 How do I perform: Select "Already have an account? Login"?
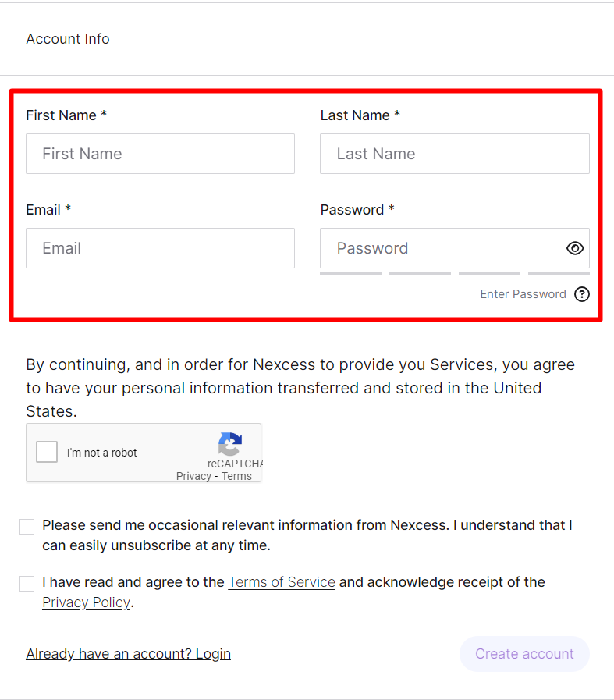click(128, 654)
